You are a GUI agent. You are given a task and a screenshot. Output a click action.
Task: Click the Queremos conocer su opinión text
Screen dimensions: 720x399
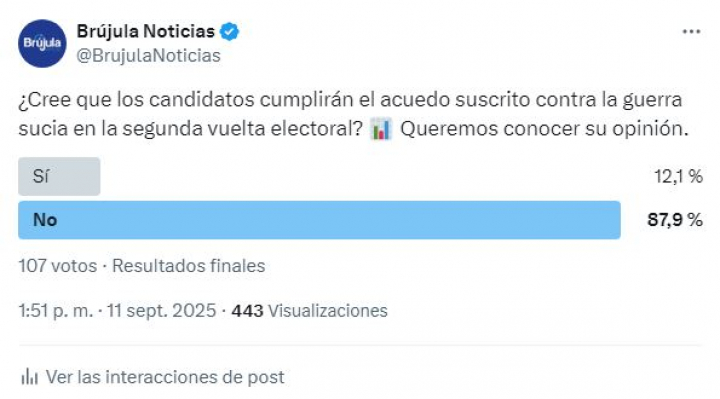(544, 129)
